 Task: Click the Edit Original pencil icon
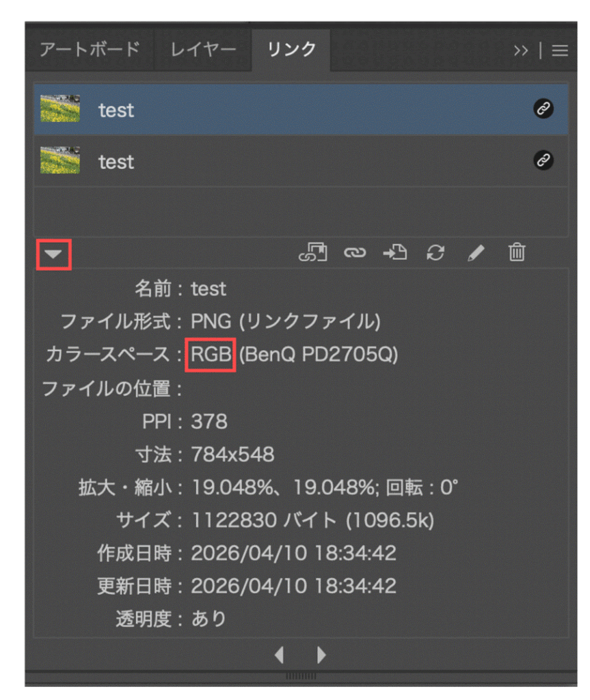tap(477, 253)
